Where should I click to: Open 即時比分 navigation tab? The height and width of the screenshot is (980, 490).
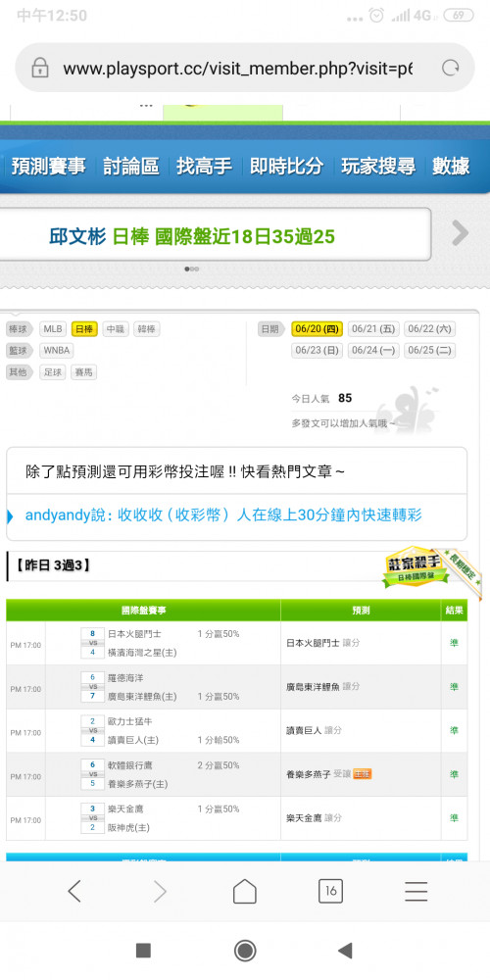287,166
